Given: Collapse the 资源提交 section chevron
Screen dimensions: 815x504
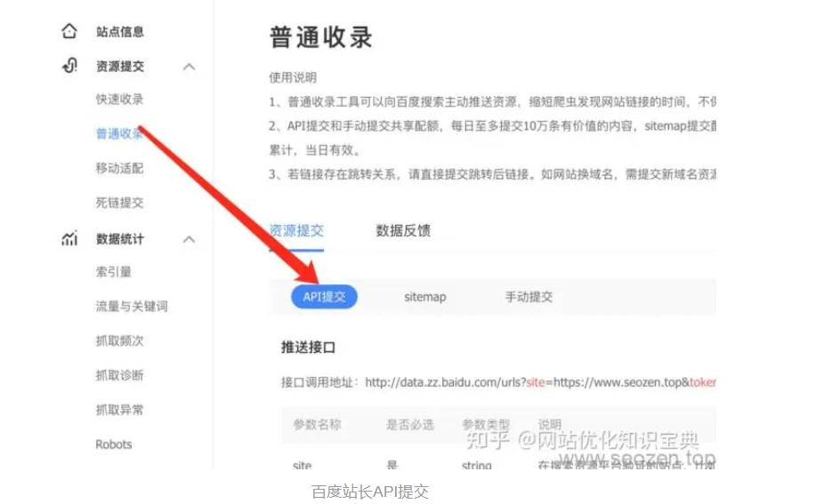Looking at the screenshot, I should (x=189, y=67).
